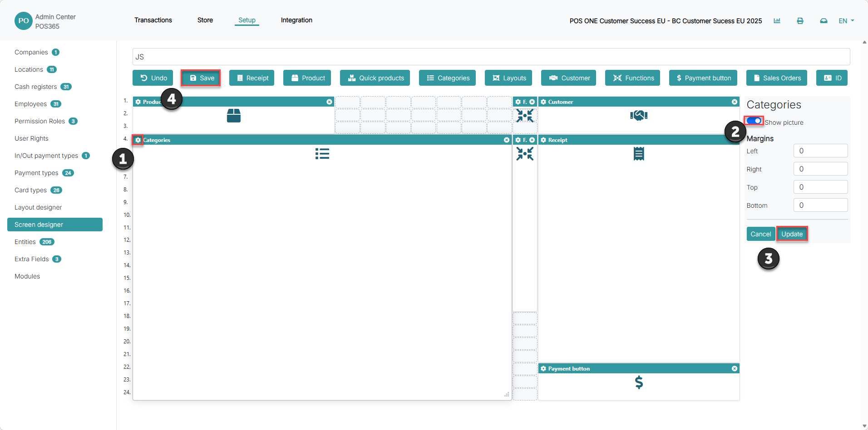Click the Update button
Viewport: 868px width, 430px height.
click(x=792, y=234)
